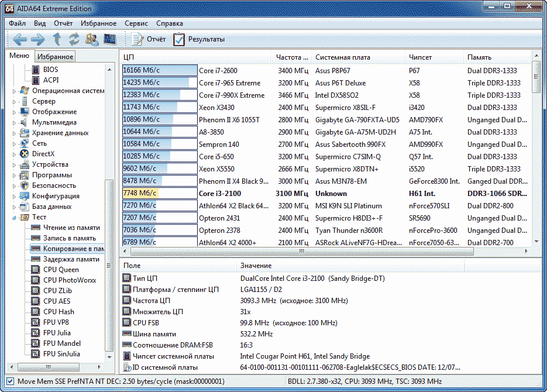Select the ACPI tree item
The image size is (547, 392).
(x=50, y=80)
